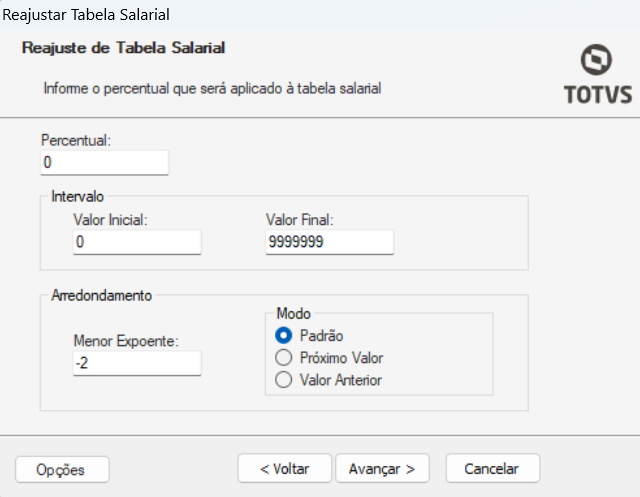Focus the Valor Inicial field
This screenshot has height=497, width=640.
(x=137, y=242)
